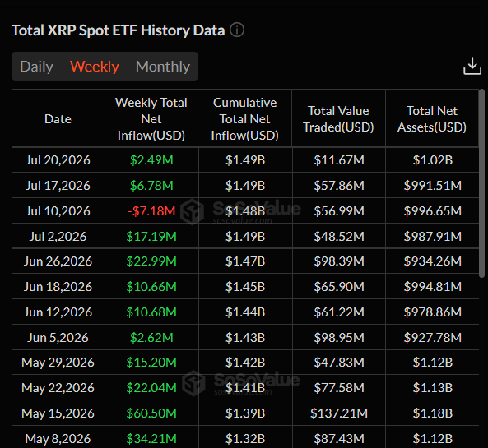Screen dimensions: 488x448
Task: Click the $994.81M net assets value
Action: point(433,287)
